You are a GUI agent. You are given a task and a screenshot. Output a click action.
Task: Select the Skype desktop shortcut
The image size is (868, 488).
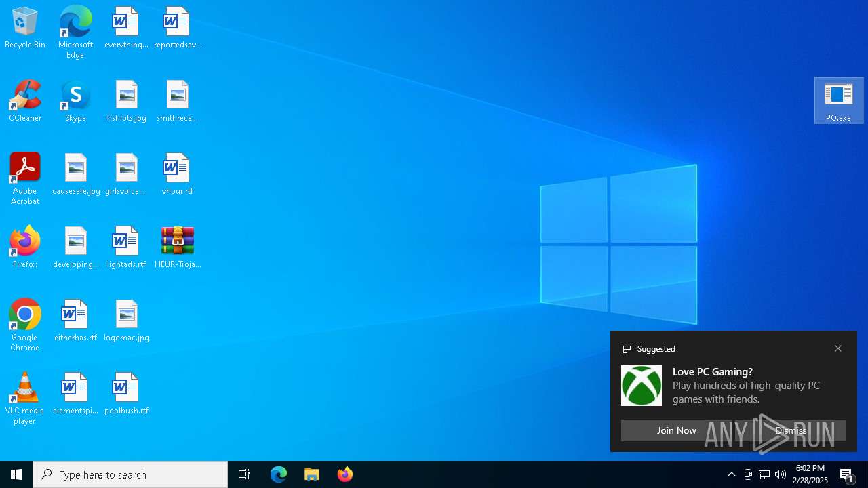(75, 102)
